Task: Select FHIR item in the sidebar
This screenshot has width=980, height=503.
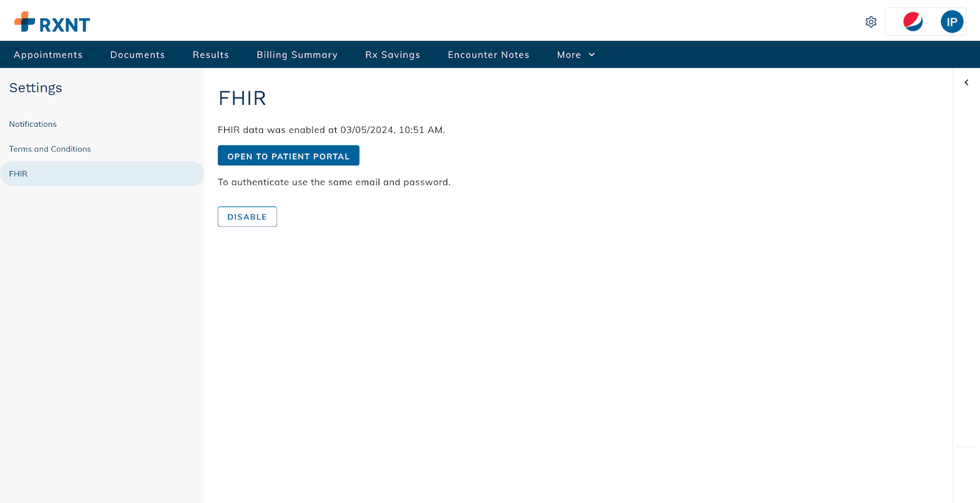Action: click(18, 174)
